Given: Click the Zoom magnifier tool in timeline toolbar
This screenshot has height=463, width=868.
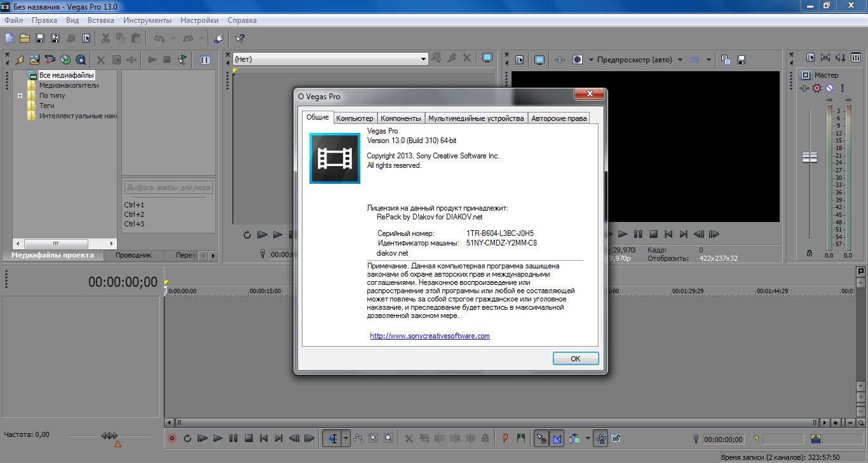Looking at the screenshot, I should (388, 438).
